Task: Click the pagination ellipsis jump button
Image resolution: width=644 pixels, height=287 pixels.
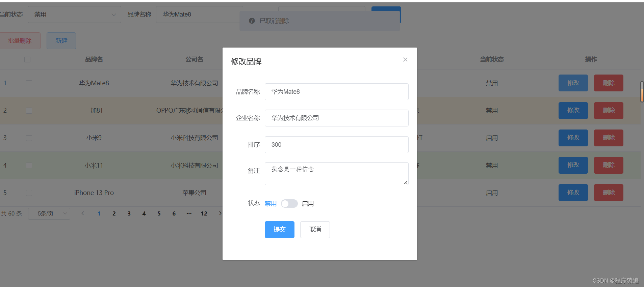Action: pyautogui.click(x=189, y=213)
